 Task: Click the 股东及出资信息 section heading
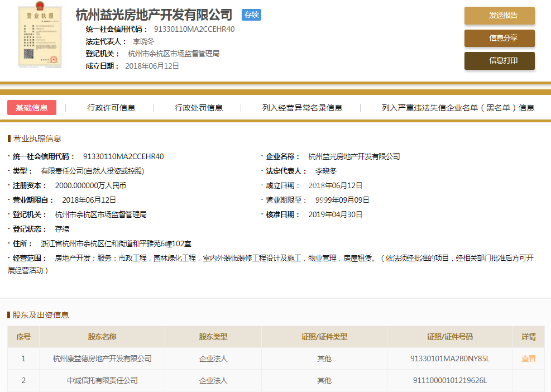41,315
